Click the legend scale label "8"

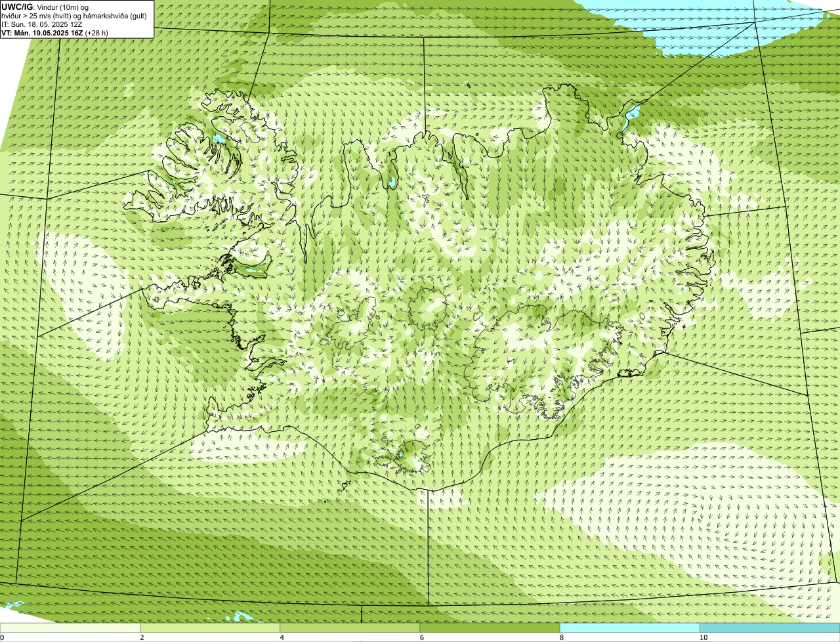[x=561, y=637]
